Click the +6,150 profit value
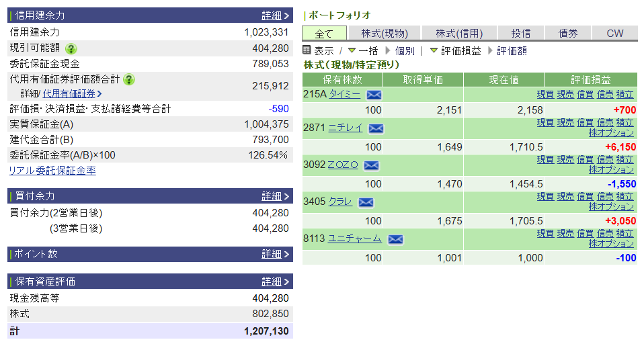 coord(620,147)
